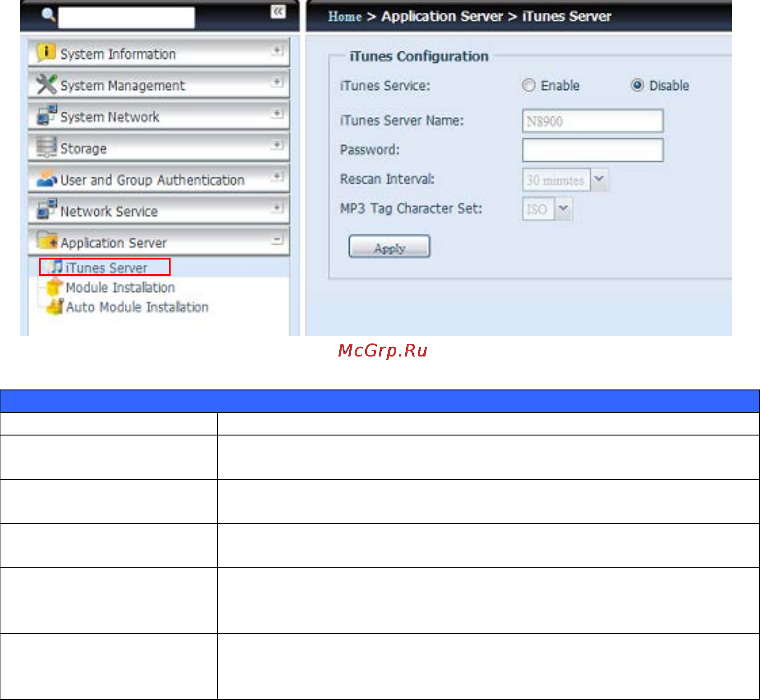Select Module Installation tree item

coord(120,287)
